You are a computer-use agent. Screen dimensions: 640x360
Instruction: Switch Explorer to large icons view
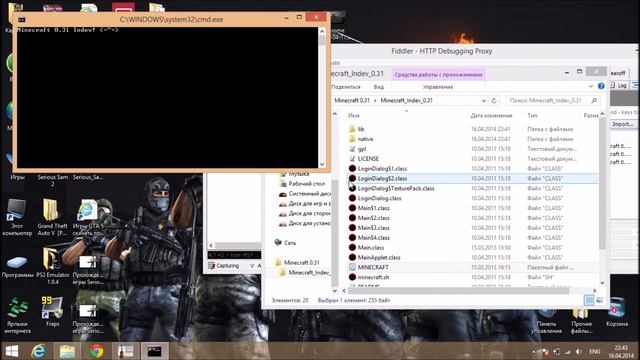[600, 300]
